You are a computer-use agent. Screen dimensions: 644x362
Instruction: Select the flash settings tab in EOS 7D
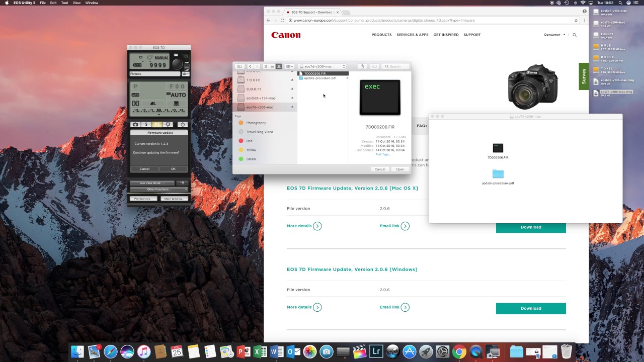coord(146,124)
